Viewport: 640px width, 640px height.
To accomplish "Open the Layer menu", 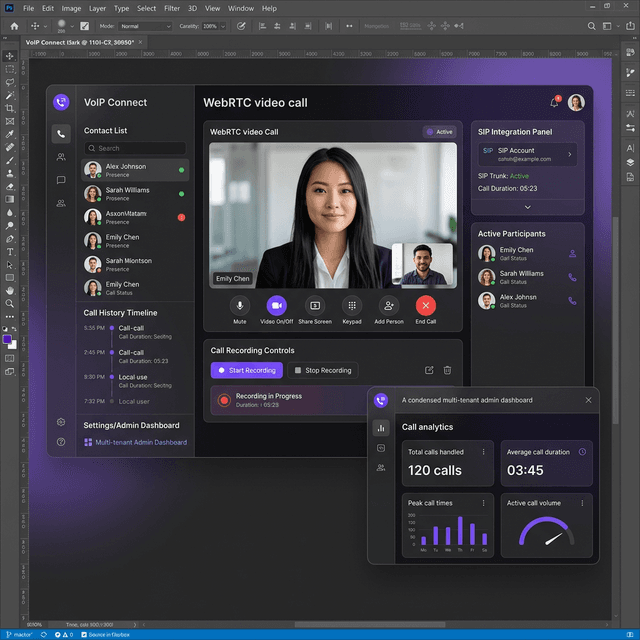I will click(x=97, y=8).
